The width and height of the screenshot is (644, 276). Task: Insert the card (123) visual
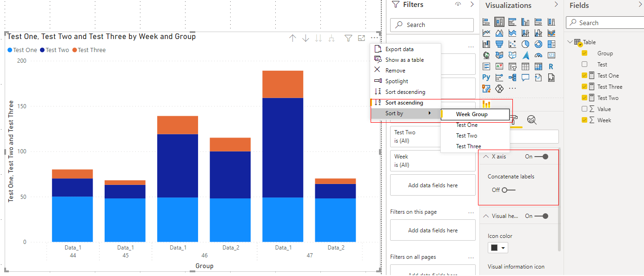pyautogui.click(x=551, y=55)
